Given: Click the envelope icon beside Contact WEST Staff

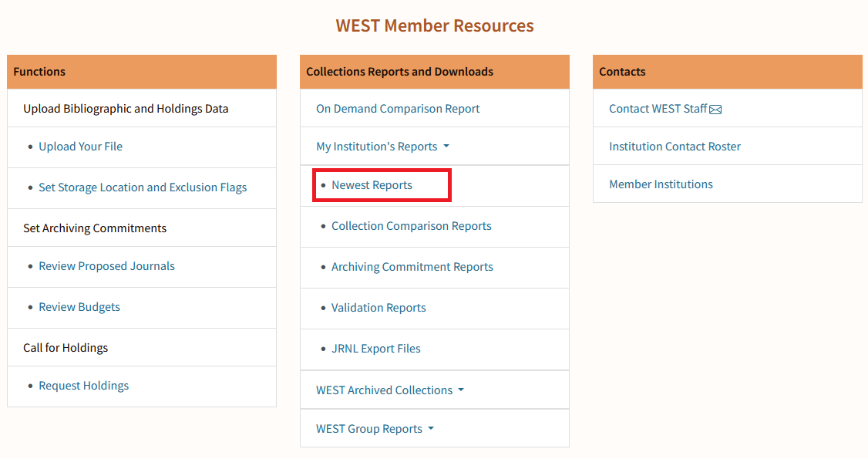Looking at the screenshot, I should click(715, 110).
